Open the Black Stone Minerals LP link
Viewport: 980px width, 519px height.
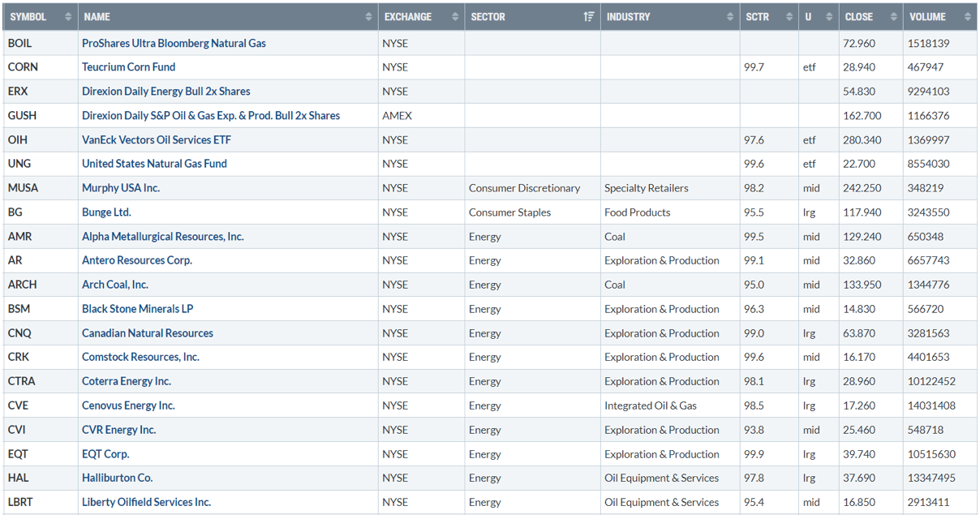point(137,309)
